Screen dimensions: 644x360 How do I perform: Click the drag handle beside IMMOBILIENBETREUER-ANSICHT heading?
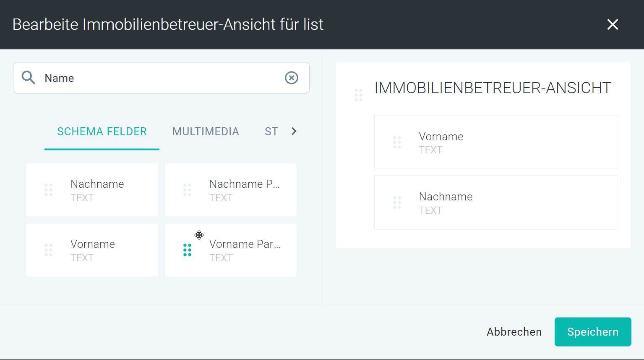[358, 95]
